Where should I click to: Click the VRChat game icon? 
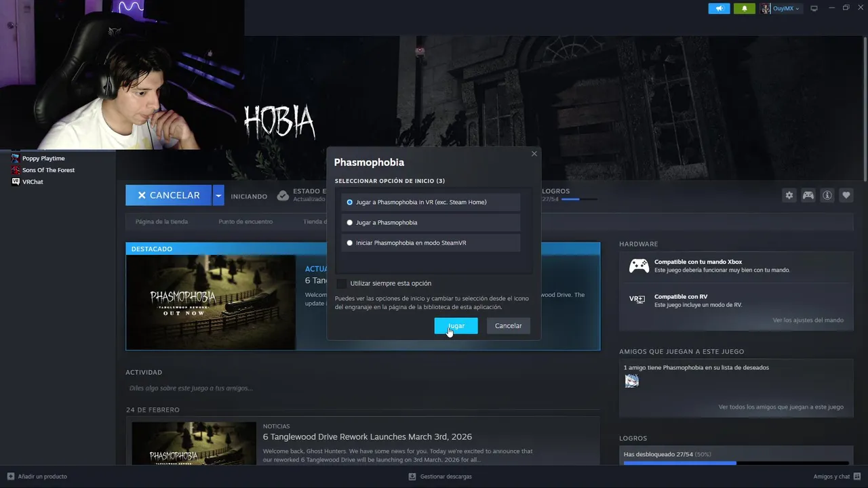click(x=16, y=182)
